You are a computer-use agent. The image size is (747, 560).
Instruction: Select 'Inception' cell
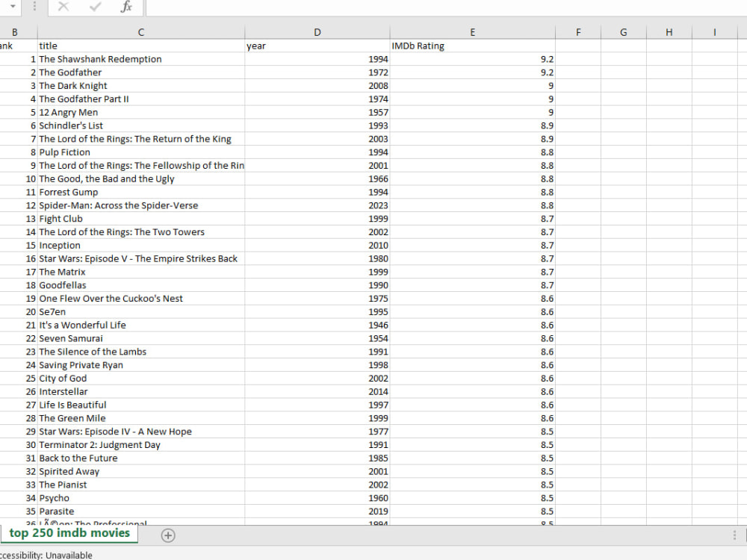coord(141,245)
